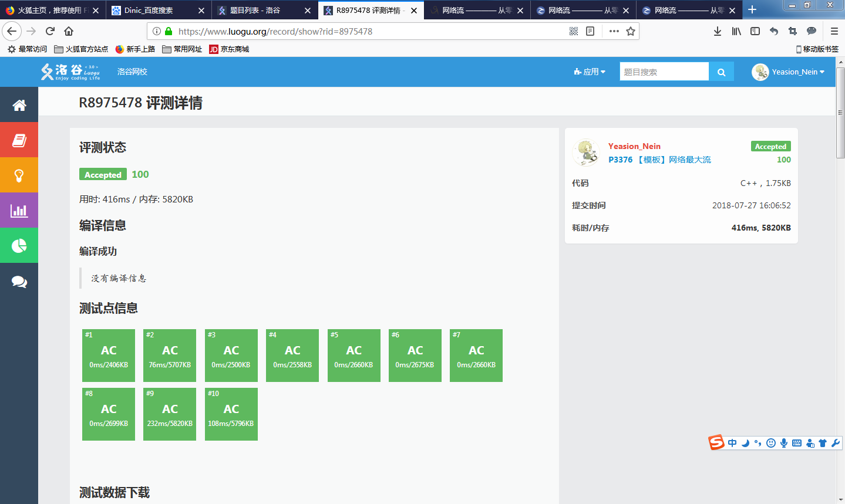Close the R8975478 评测详情 tab
This screenshot has height=504, width=845.
coord(414,10)
